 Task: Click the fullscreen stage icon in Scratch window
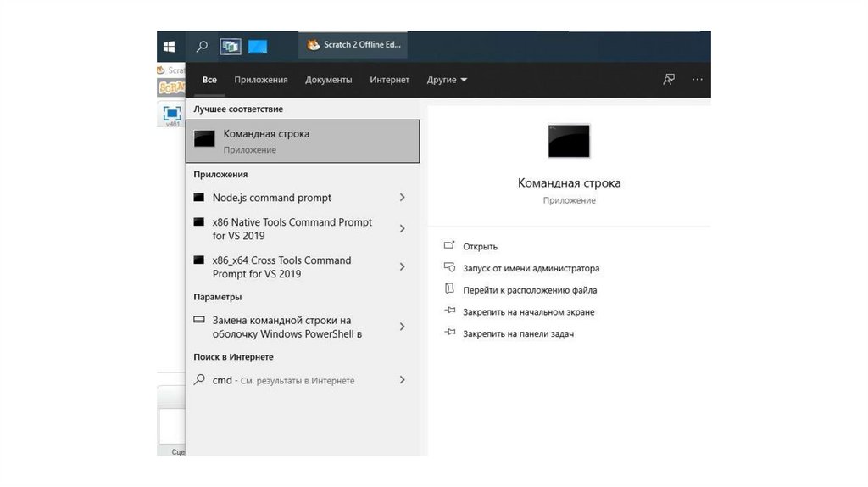171,115
